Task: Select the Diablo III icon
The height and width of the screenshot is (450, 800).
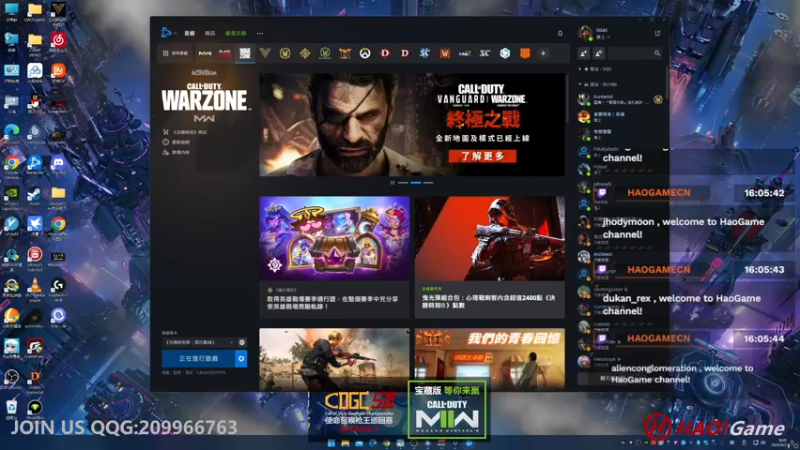Action: (405, 53)
